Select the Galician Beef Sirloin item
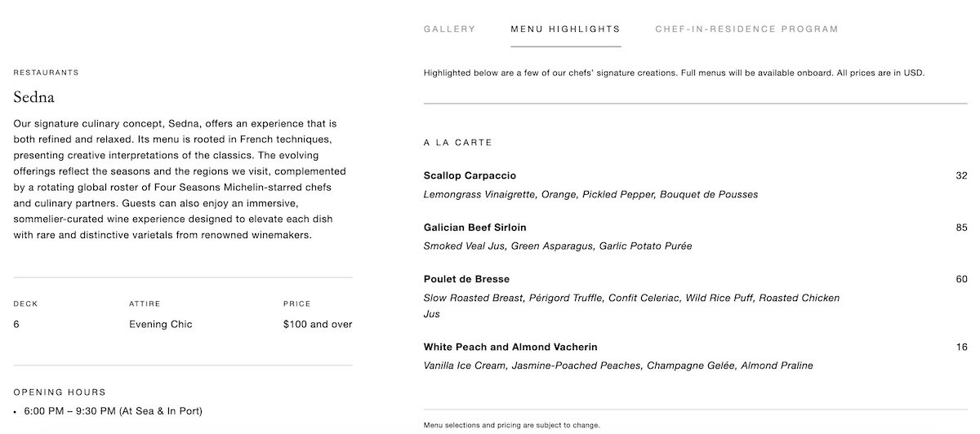980x434 pixels. point(474,228)
